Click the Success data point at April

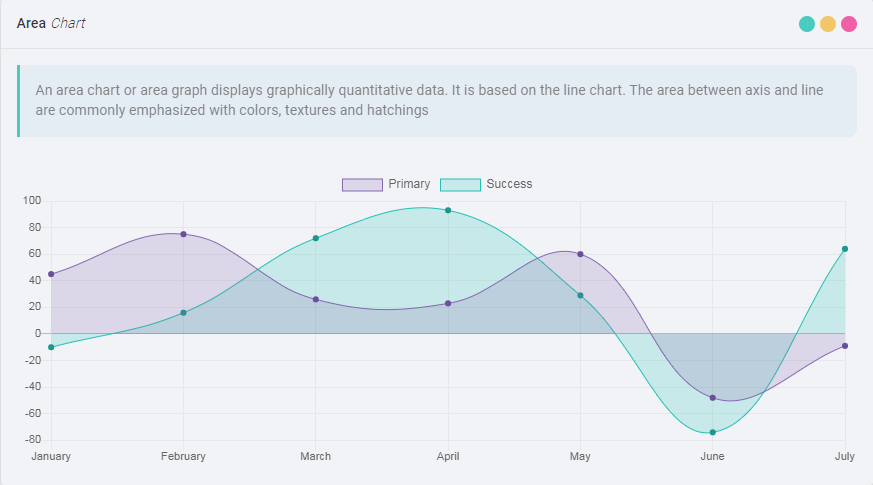pos(448,210)
